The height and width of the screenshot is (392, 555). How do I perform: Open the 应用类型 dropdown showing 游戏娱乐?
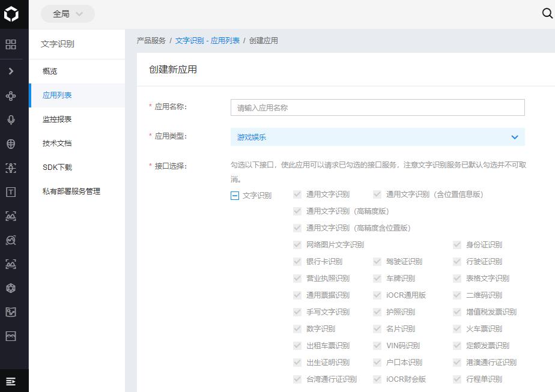click(x=378, y=137)
